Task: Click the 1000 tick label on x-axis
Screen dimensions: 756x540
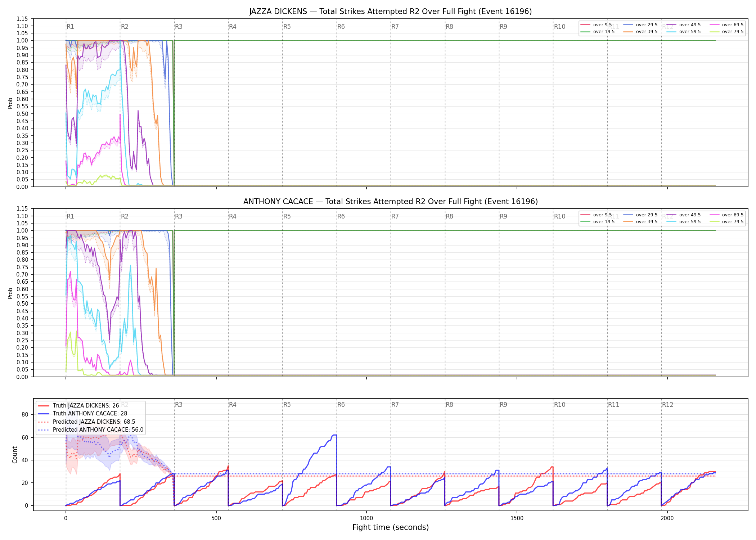Action: click(366, 518)
